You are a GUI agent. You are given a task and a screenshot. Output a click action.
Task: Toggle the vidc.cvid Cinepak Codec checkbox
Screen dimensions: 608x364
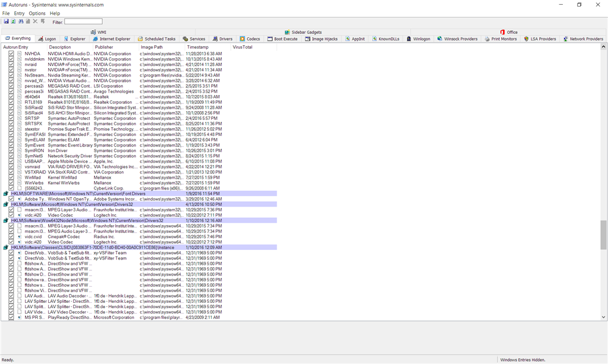click(11, 236)
